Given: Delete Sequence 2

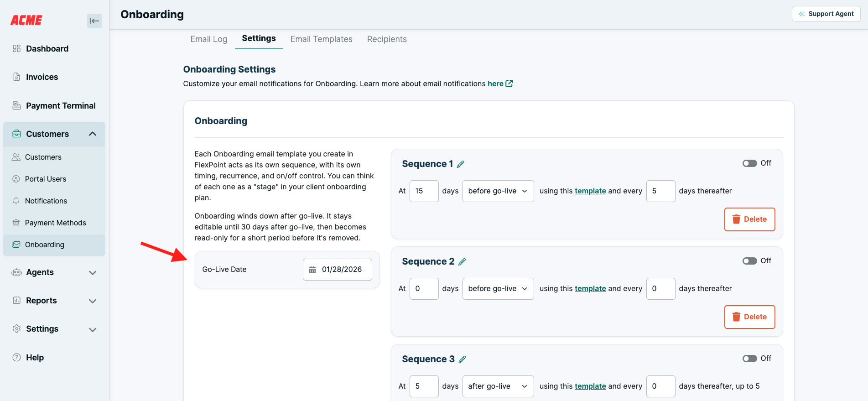Looking at the screenshot, I should [x=750, y=317].
